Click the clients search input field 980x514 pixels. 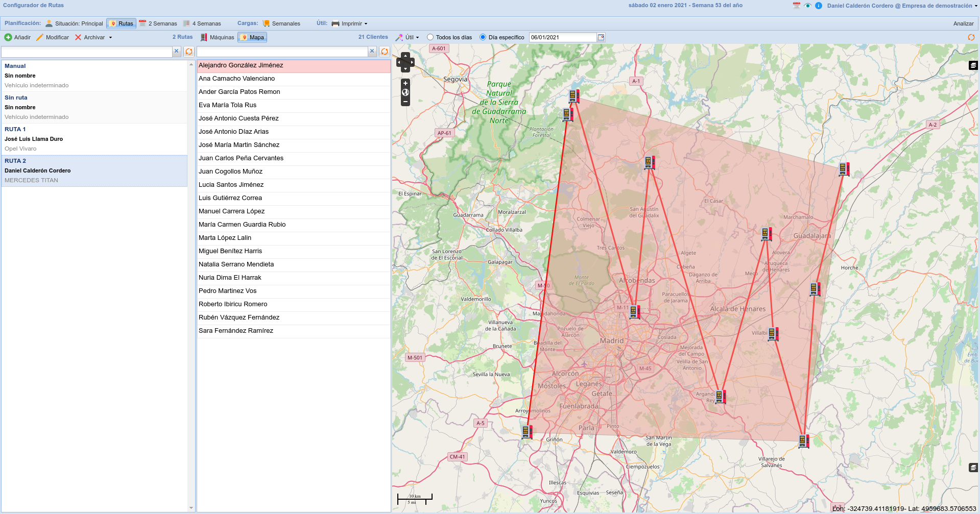(282, 52)
